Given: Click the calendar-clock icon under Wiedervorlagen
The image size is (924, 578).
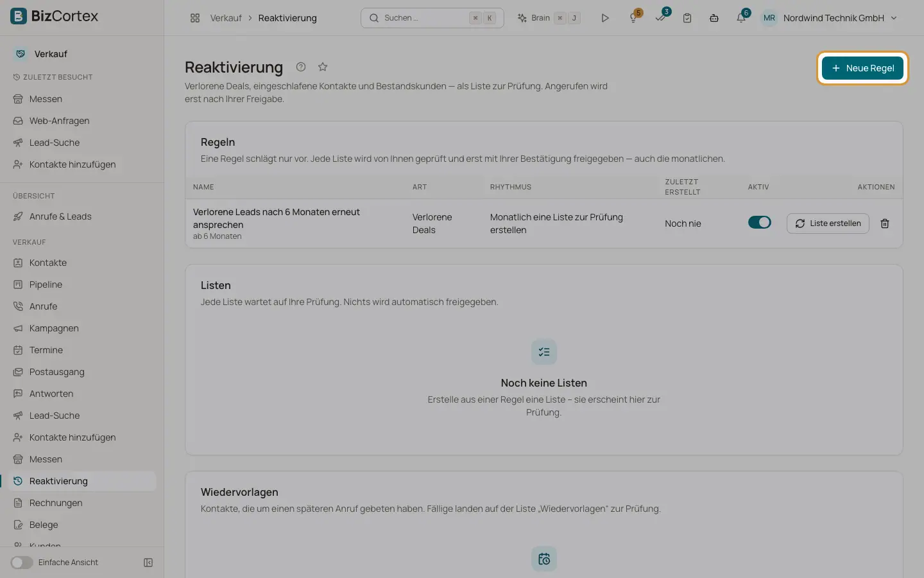Looking at the screenshot, I should (x=544, y=559).
